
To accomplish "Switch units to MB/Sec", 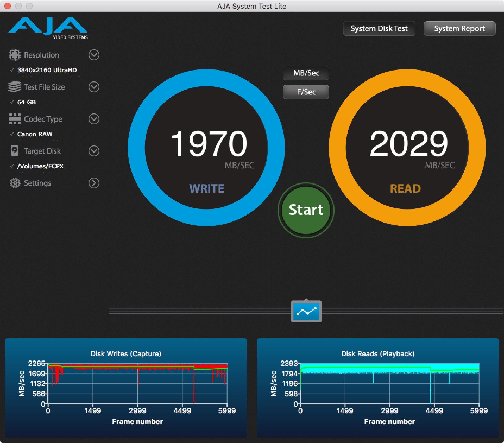I will point(306,73).
